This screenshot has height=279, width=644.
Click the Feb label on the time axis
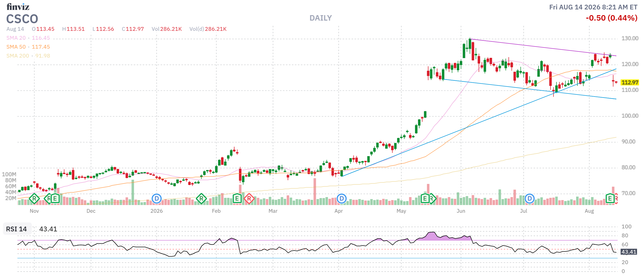point(216,211)
